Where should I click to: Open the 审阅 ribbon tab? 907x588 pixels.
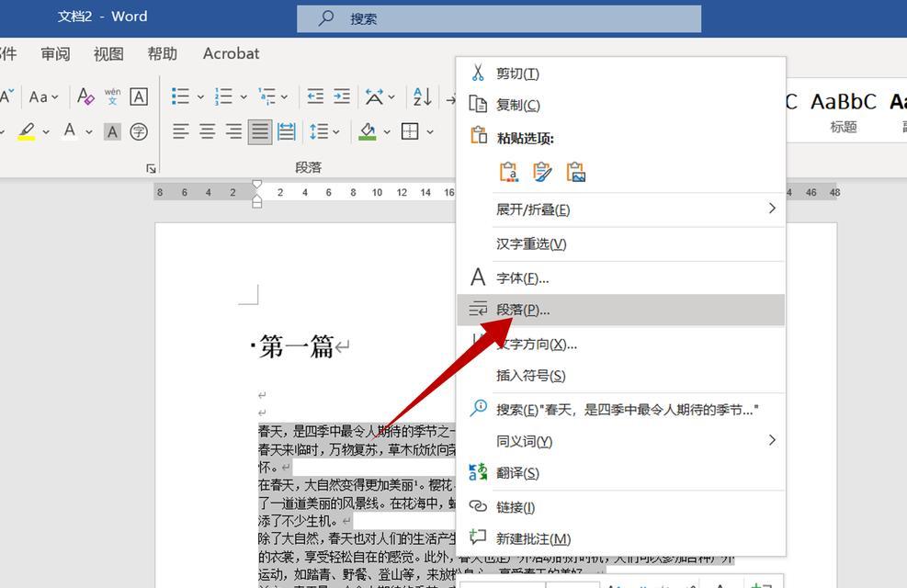pyautogui.click(x=55, y=54)
